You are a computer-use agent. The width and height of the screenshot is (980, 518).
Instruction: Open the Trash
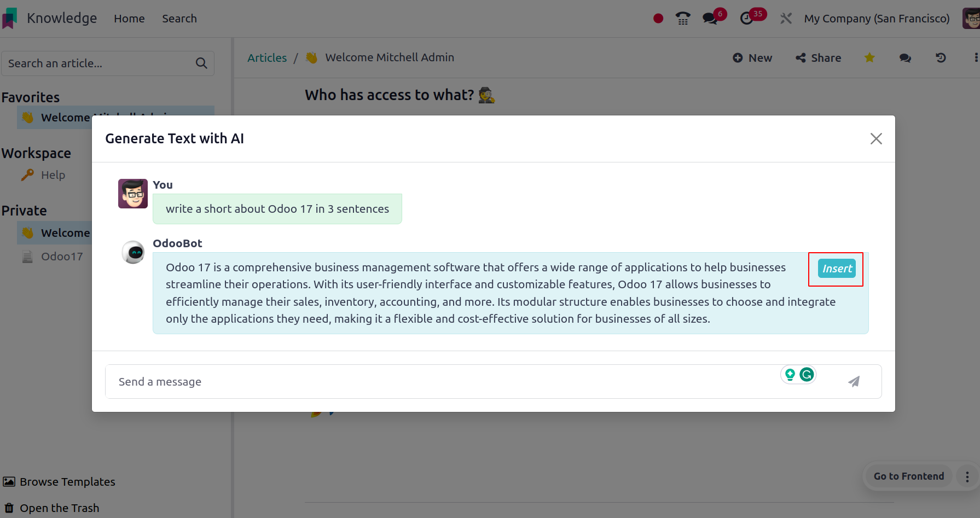point(51,508)
